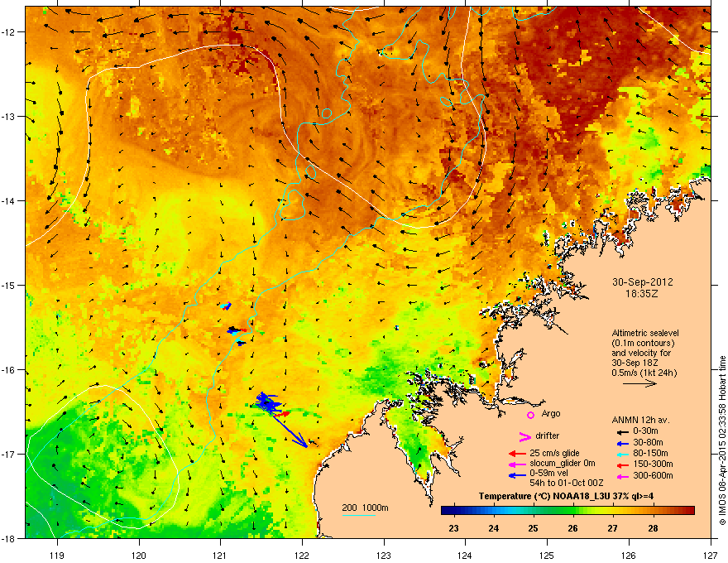Click the 0.5m/s velocity scale arrow
The height and width of the screenshot is (563, 728).
(x=639, y=383)
